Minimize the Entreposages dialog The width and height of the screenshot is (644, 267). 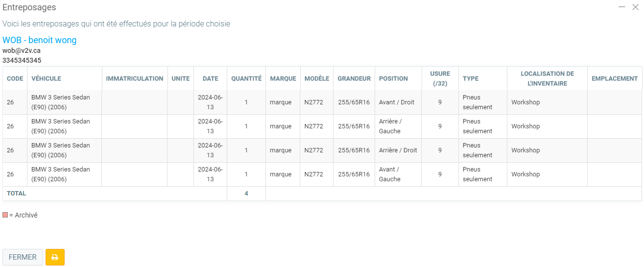pos(621,7)
